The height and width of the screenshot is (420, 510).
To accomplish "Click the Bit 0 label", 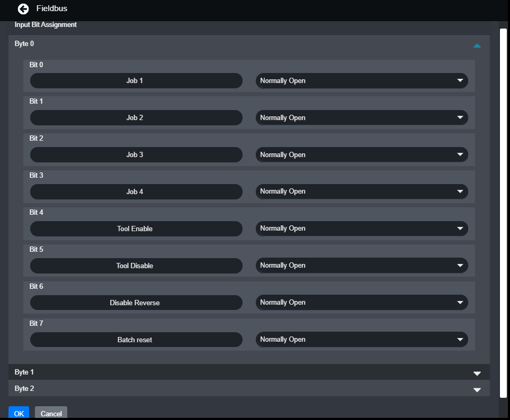I will click(x=36, y=65).
